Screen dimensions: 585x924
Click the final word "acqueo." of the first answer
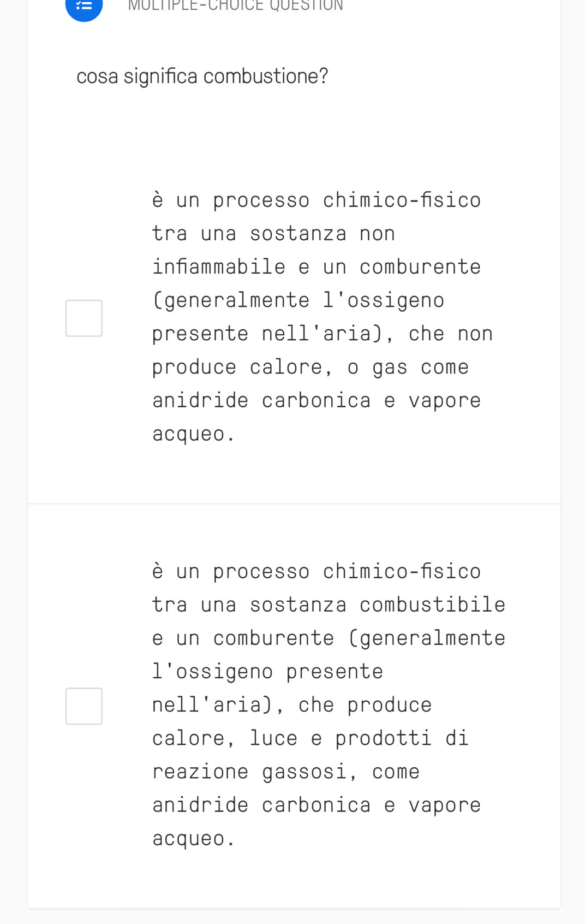pyautogui.click(x=194, y=434)
